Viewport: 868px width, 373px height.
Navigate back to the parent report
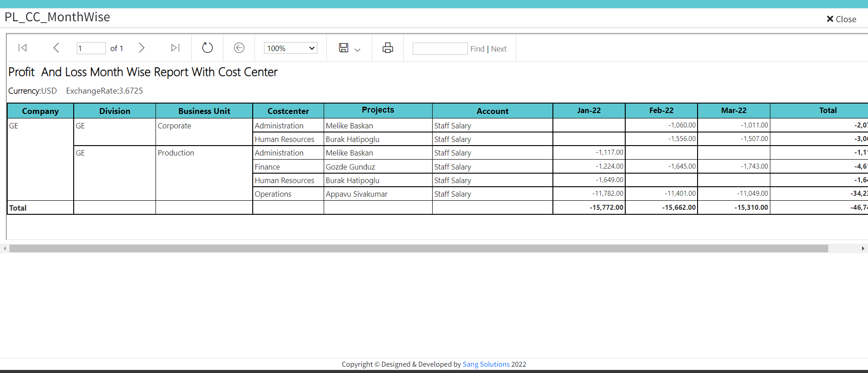[x=239, y=48]
